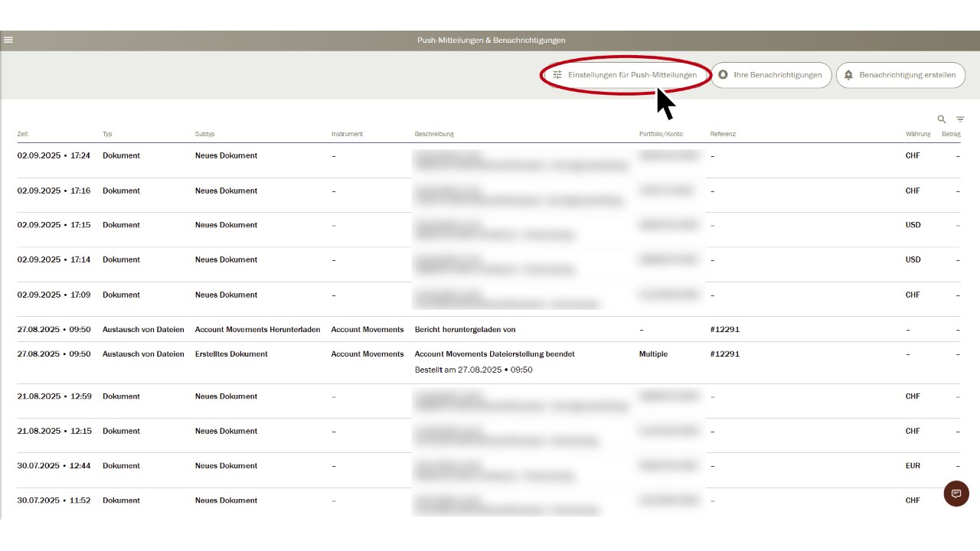Click the Währung column header
This screenshot has width=980, height=551.
click(917, 134)
